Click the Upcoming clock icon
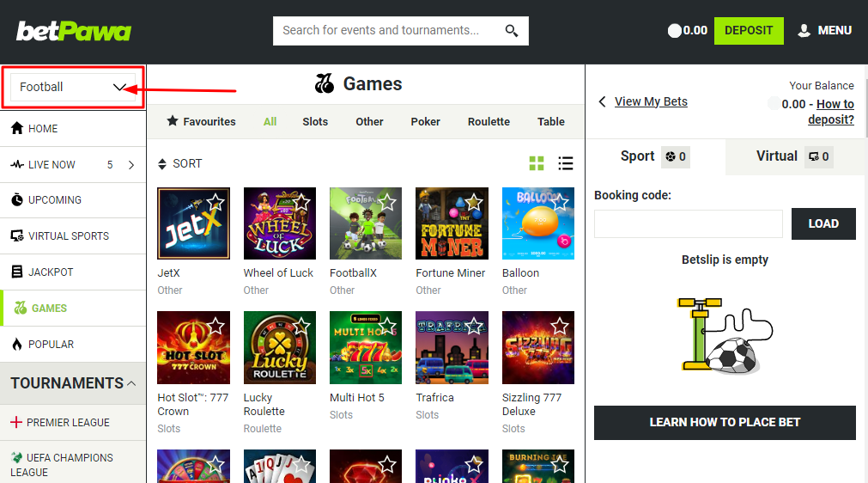The image size is (868, 483). [17, 200]
